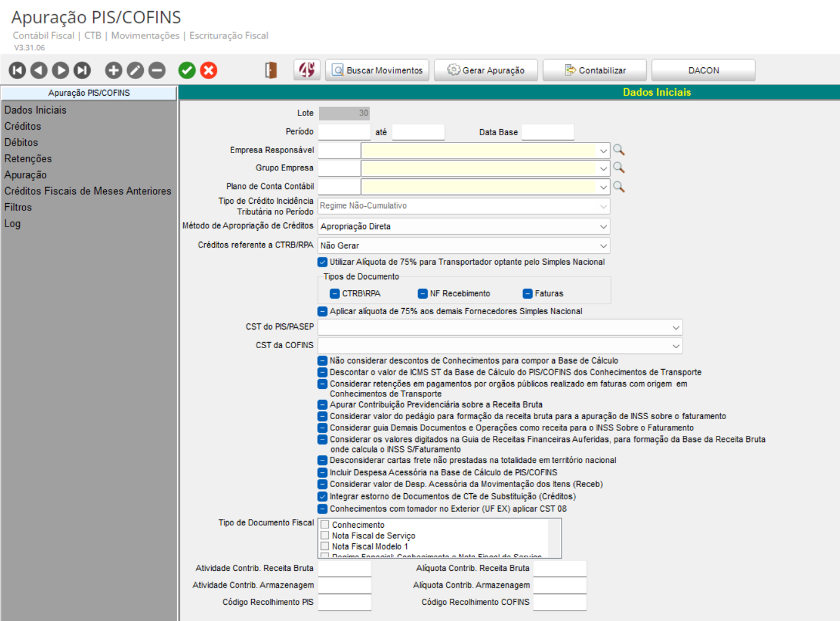Viewport: 840px width, 621px height.
Task: Select the Apuração PIS/COFINS tab header
Action: point(89,93)
